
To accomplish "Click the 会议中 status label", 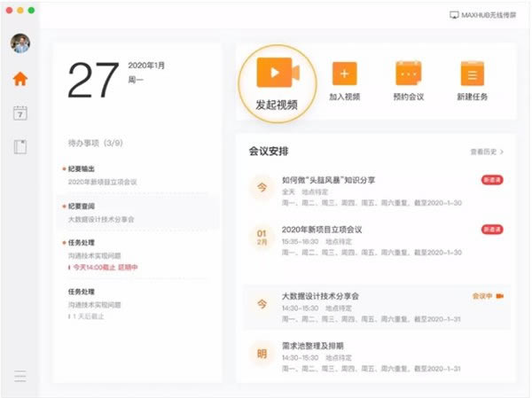I will coord(482,296).
